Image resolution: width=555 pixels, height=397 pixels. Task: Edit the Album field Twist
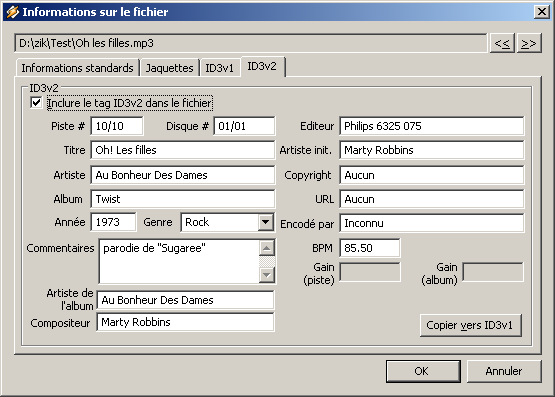point(183,199)
